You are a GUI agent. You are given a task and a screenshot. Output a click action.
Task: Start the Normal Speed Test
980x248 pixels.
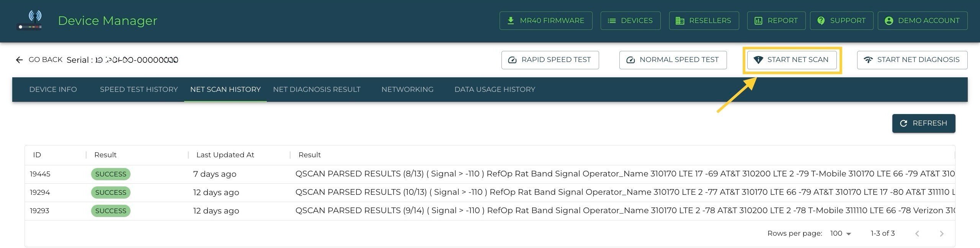tap(673, 60)
